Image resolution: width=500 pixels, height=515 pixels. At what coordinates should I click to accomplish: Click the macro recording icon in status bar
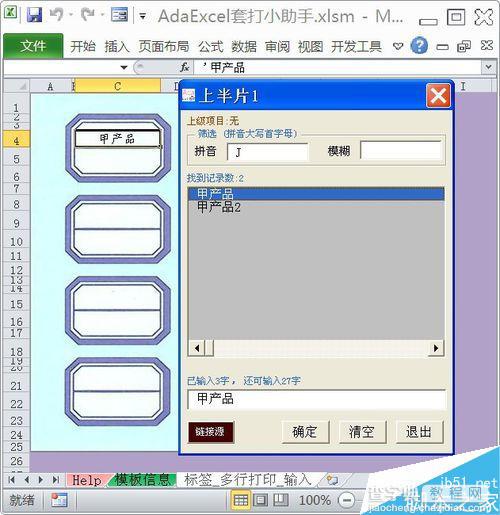point(59,500)
